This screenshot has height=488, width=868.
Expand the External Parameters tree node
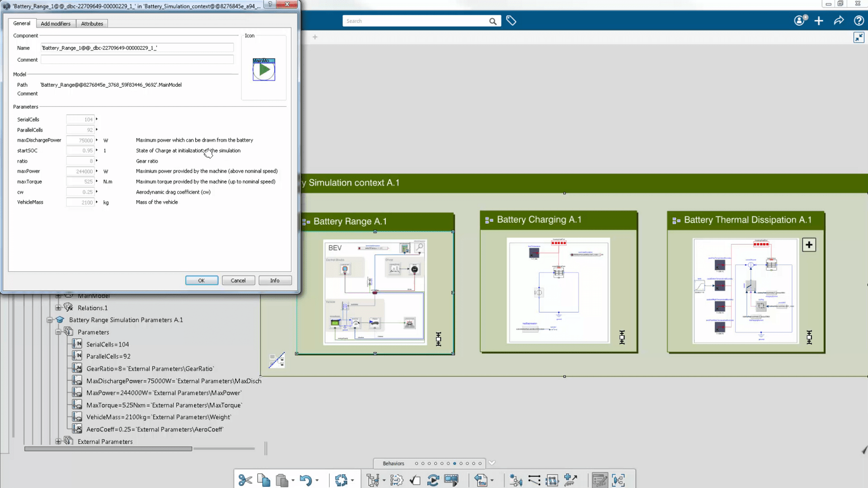pos(58,441)
